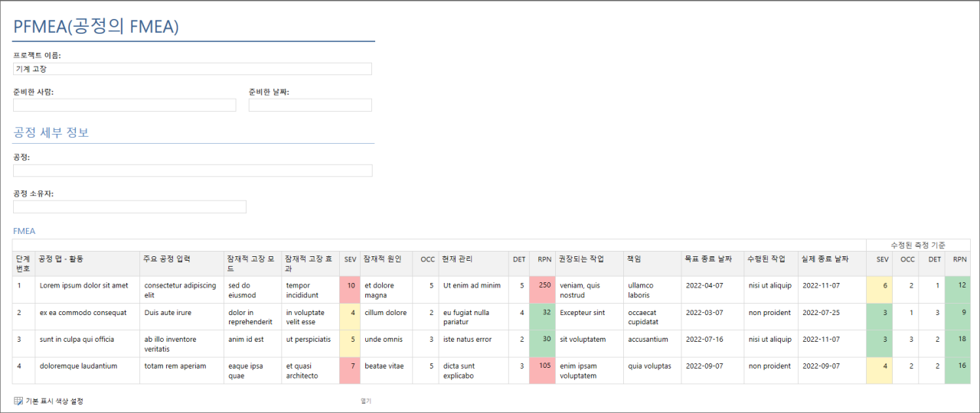Click the small 열기 link at bottom
The width and height of the screenshot is (980, 413).
click(365, 401)
